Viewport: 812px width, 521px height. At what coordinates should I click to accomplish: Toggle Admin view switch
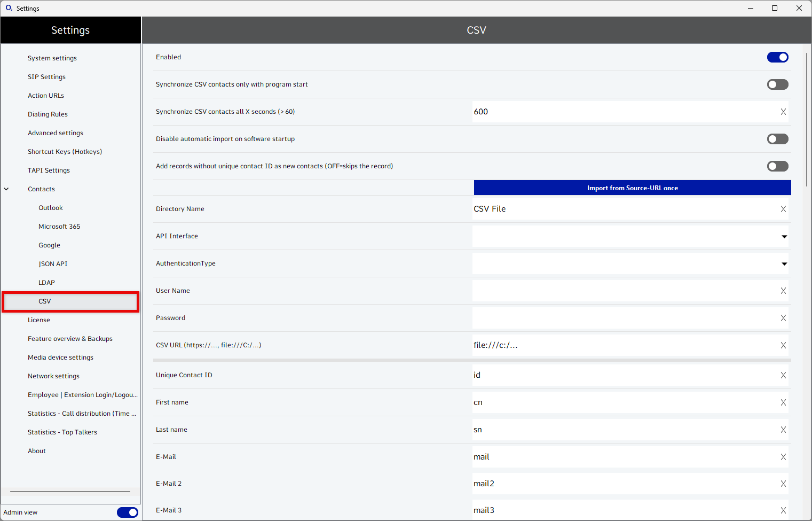point(127,512)
